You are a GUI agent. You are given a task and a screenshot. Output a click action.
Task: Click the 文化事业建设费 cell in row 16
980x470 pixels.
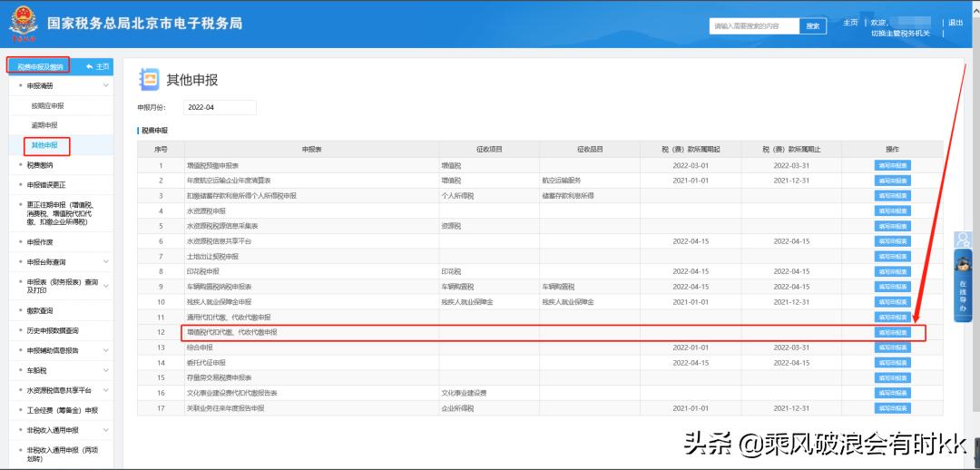pos(465,393)
